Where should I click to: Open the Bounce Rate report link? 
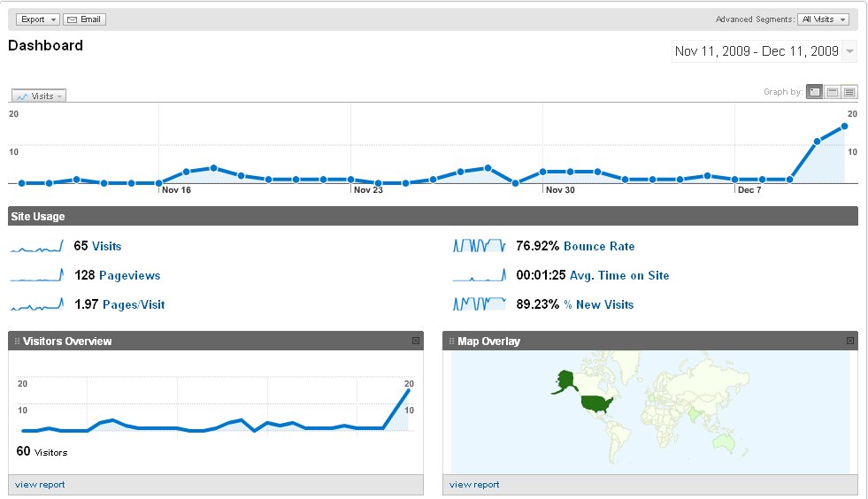599,247
